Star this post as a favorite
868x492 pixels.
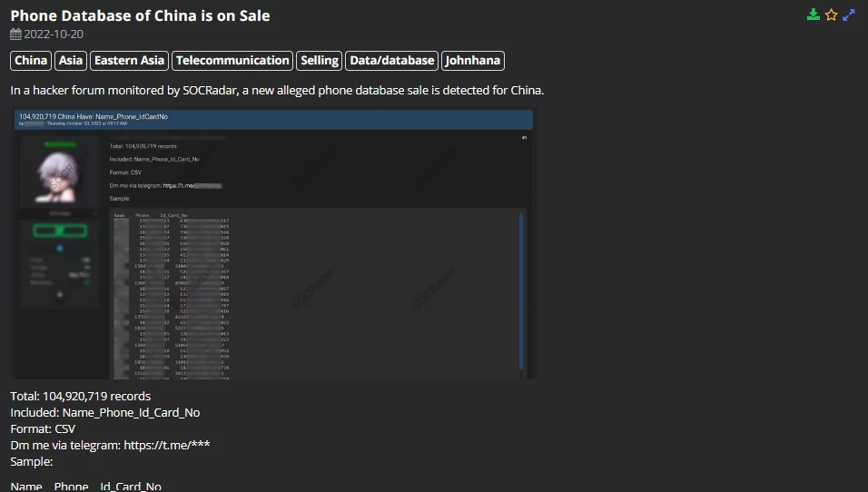[831, 15]
